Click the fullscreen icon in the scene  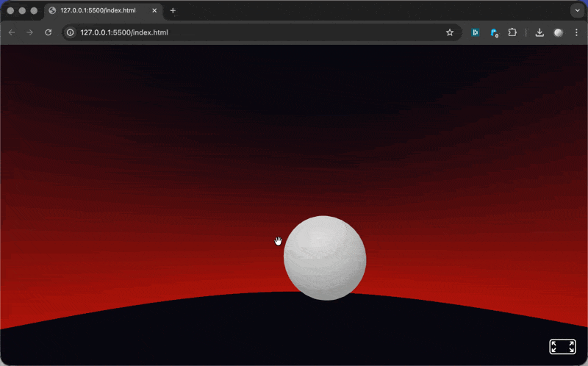coord(562,347)
